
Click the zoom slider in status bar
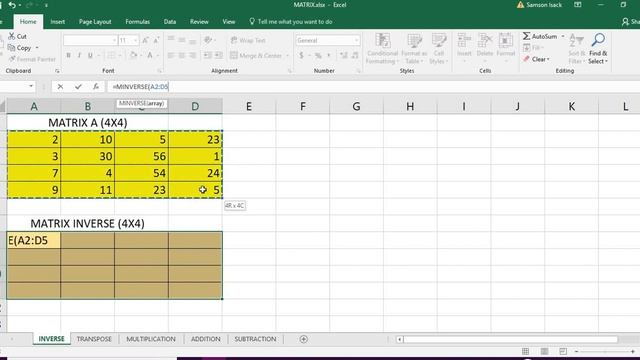(604, 351)
